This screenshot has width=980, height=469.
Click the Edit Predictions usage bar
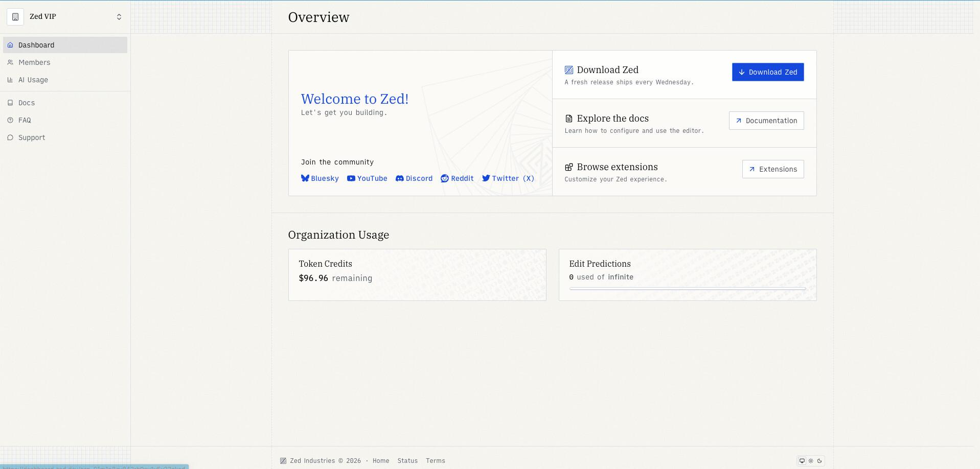pyautogui.click(x=688, y=289)
